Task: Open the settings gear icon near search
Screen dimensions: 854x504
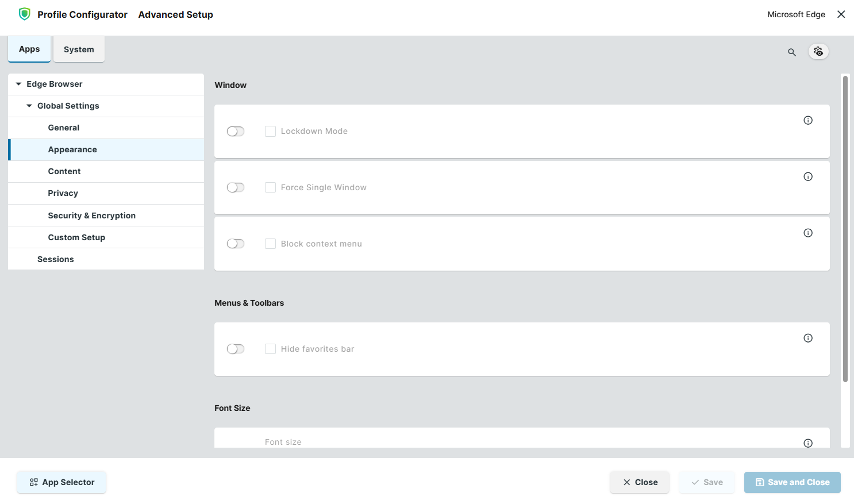Action: [x=818, y=52]
